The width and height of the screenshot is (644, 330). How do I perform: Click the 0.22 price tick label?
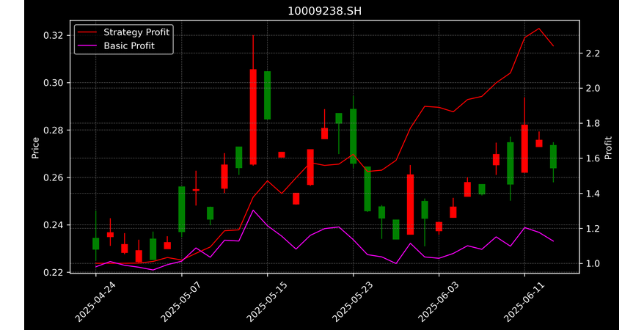[54, 273]
